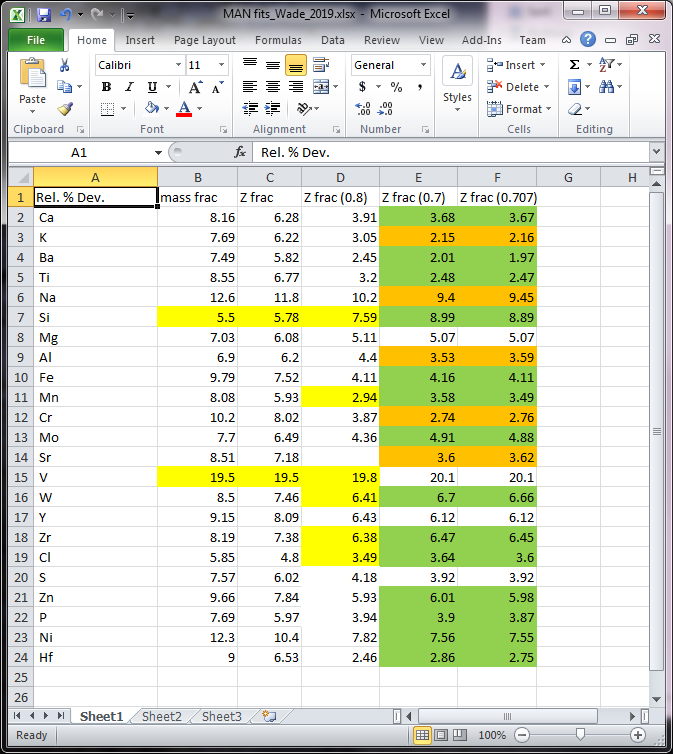673x754 pixels.
Task: Click the Cut scissors icon
Action: pyautogui.click(x=65, y=65)
